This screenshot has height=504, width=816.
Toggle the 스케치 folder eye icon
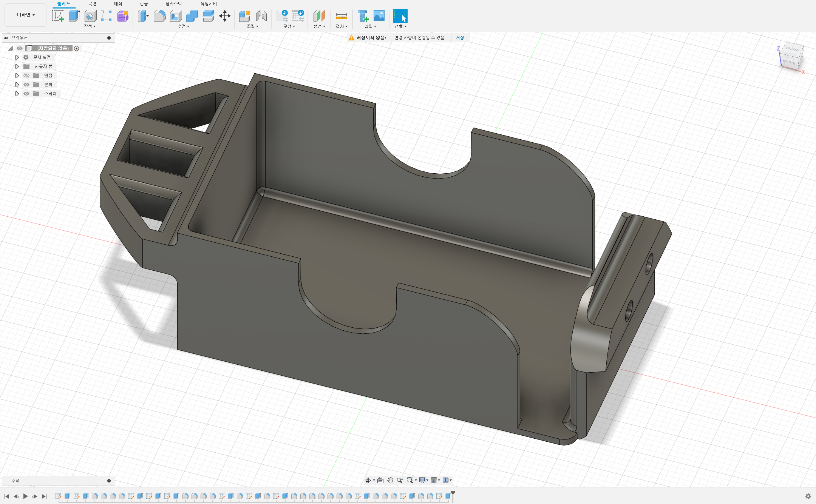(26, 94)
